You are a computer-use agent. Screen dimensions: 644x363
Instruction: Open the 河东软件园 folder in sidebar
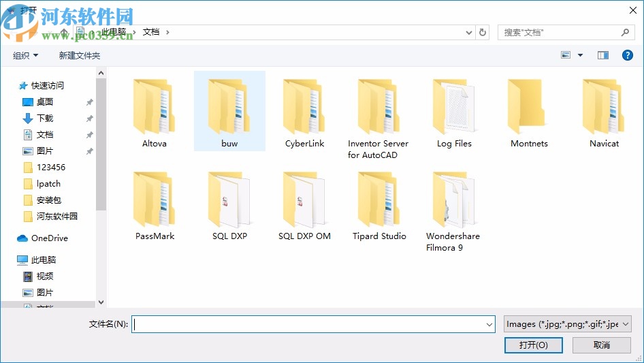pyautogui.click(x=50, y=217)
